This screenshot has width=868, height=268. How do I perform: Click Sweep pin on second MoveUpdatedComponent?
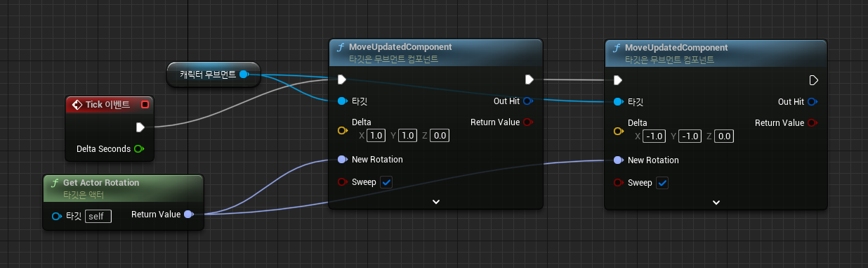click(x=618, y=183)
